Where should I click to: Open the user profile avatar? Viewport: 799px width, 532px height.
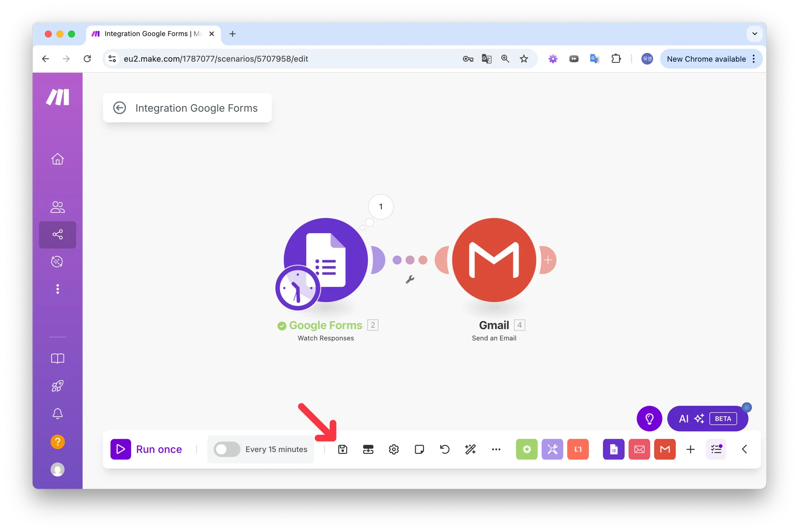pos(58,470)
